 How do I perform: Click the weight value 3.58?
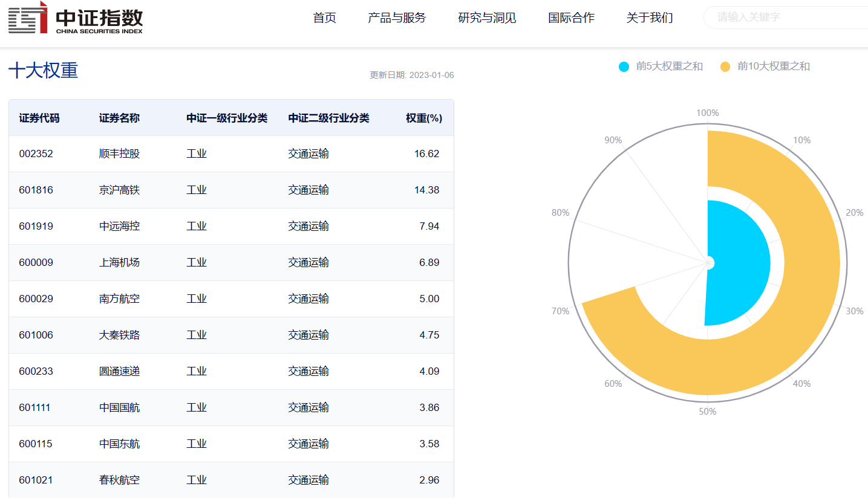[x=429, y=444]
